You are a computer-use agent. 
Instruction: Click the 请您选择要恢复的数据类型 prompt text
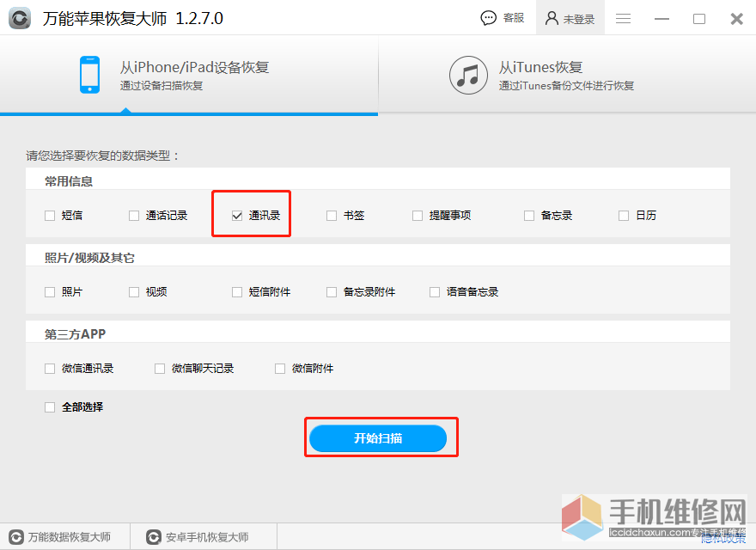coord(102,156)
